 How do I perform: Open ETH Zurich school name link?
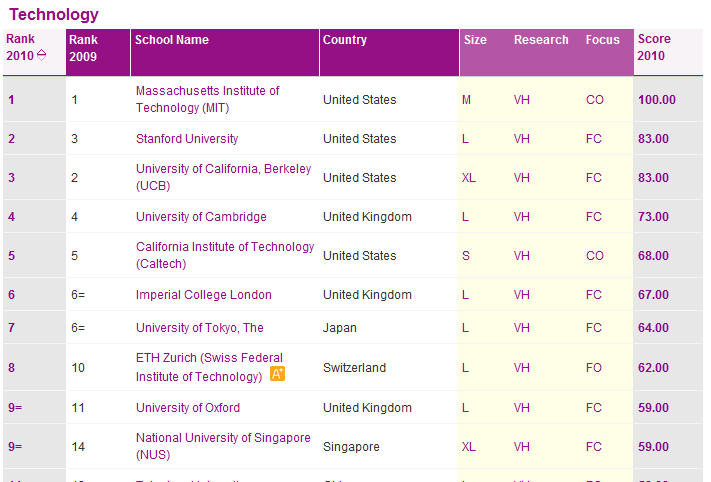209,366
